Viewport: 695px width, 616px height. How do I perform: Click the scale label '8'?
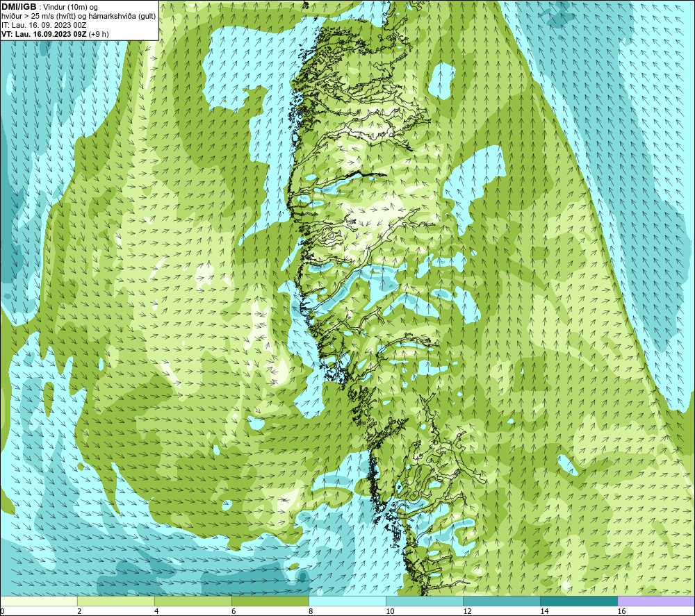[311, 612]
